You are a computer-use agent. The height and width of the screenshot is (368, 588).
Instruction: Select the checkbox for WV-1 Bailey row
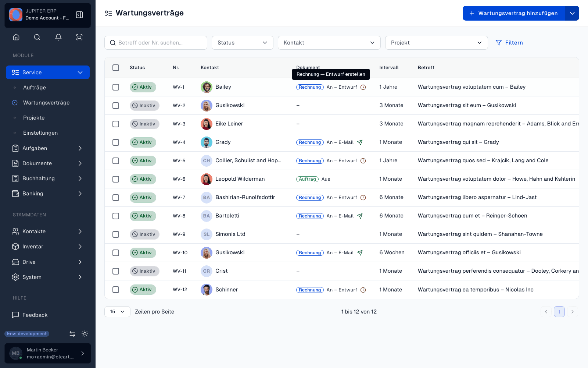[116, 87]
